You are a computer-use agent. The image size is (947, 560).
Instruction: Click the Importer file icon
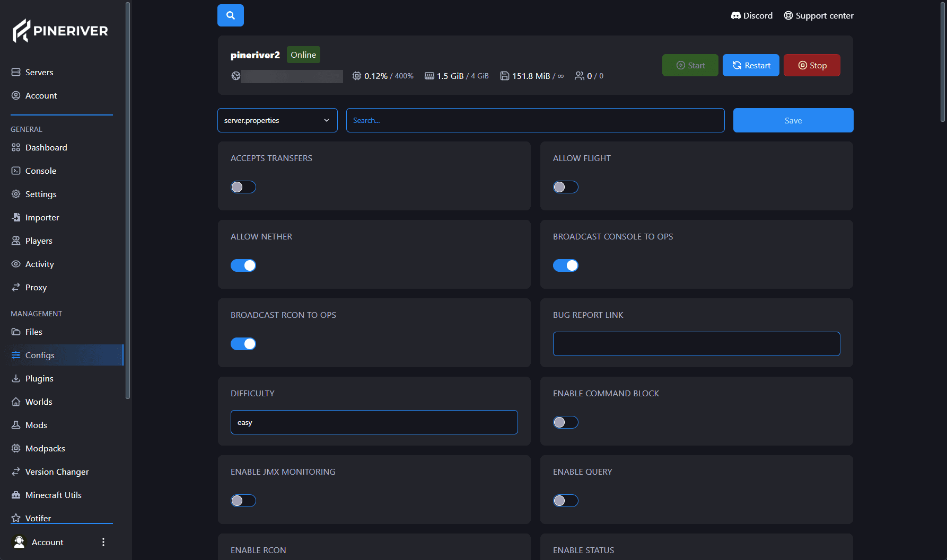point(16,217)
